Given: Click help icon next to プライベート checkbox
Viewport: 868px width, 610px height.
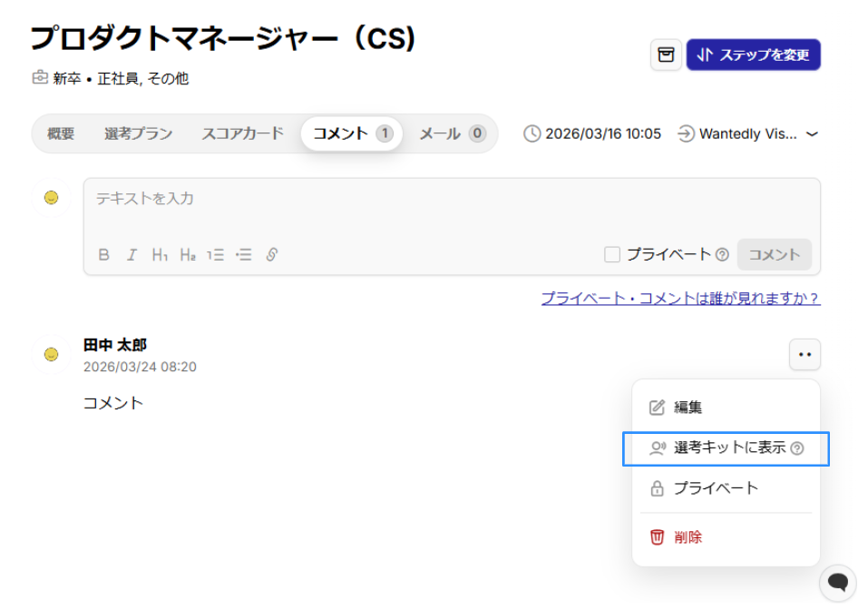Looking at the screenshot, I should pos(722,255).
